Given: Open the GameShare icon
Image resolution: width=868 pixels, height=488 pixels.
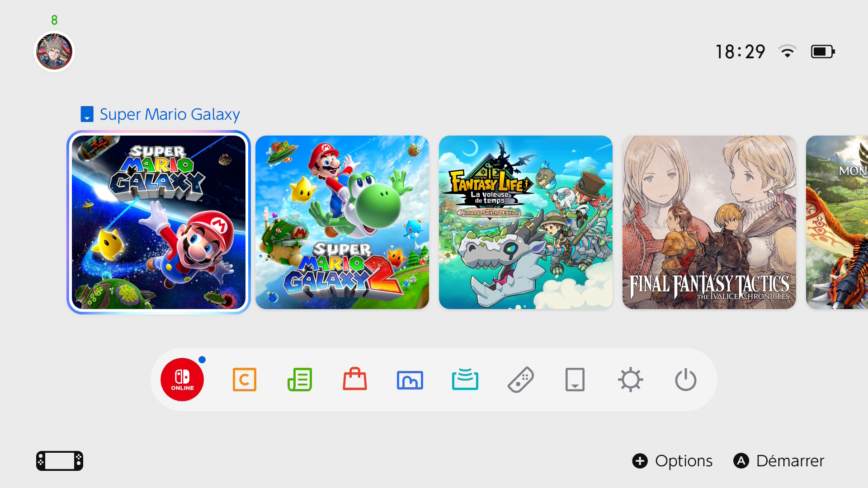Looking at the screenshot, I should point(465,379).
